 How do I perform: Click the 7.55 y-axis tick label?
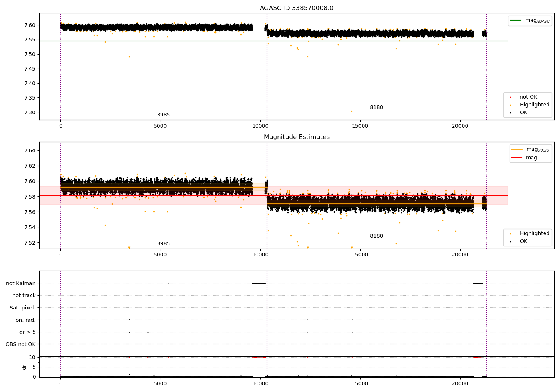tap(31, 40)
